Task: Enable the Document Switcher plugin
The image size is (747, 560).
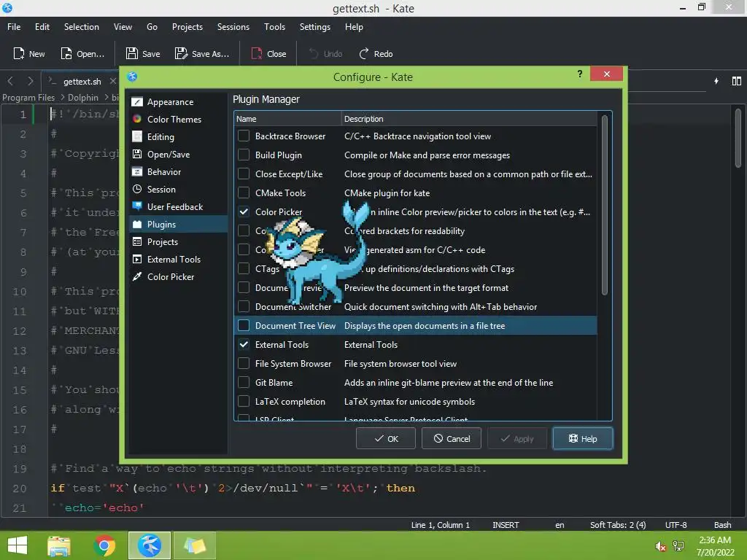Action: click(244, 306)
